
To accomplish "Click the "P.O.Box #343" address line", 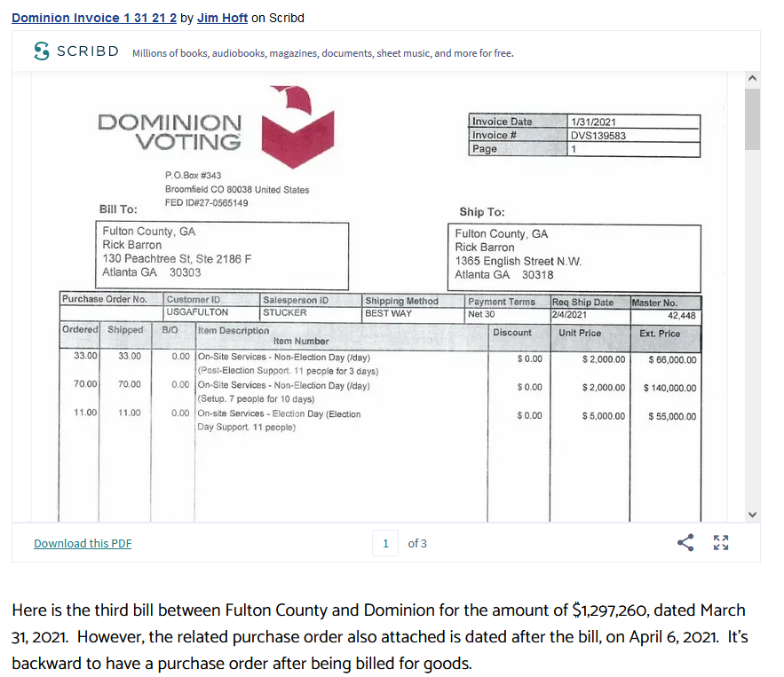I will pos(193,176).
